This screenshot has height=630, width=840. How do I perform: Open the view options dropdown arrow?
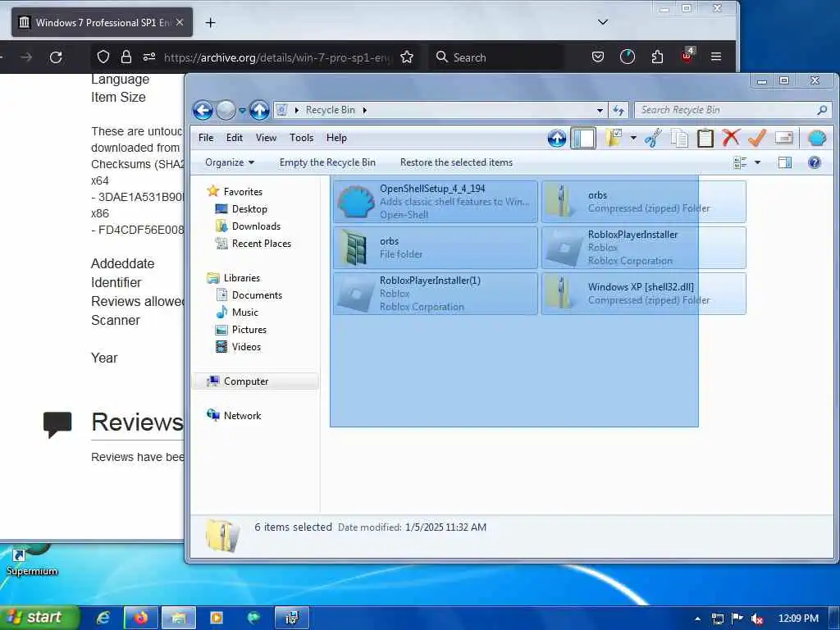(x=757, y=162)
